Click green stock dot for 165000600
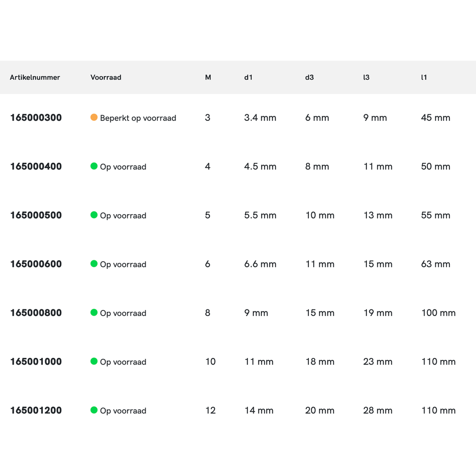Screen dimensions: 476x476 pos(94,264)
